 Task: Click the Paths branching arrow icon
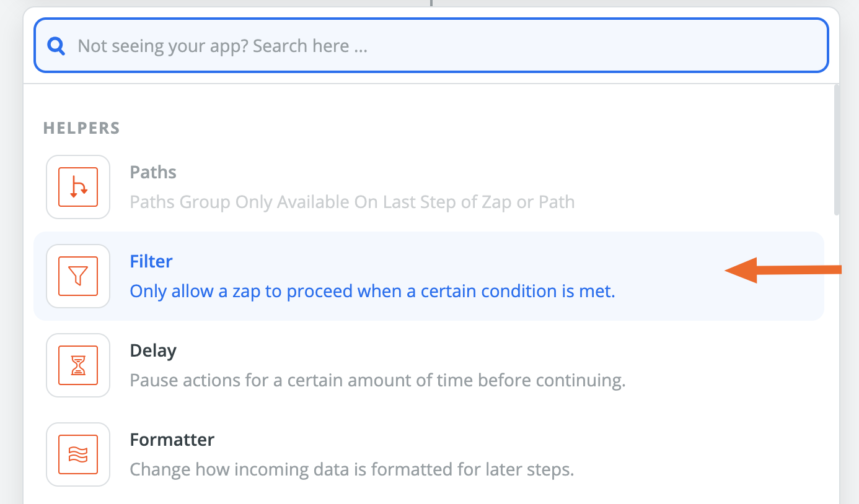pyautogui.click(x=78, y=187)
